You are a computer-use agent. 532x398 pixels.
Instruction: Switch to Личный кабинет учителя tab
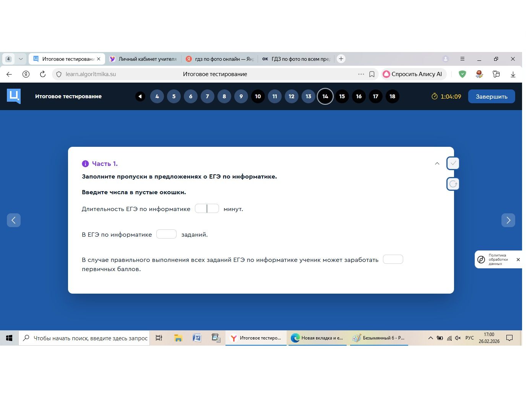pos(143,59)
